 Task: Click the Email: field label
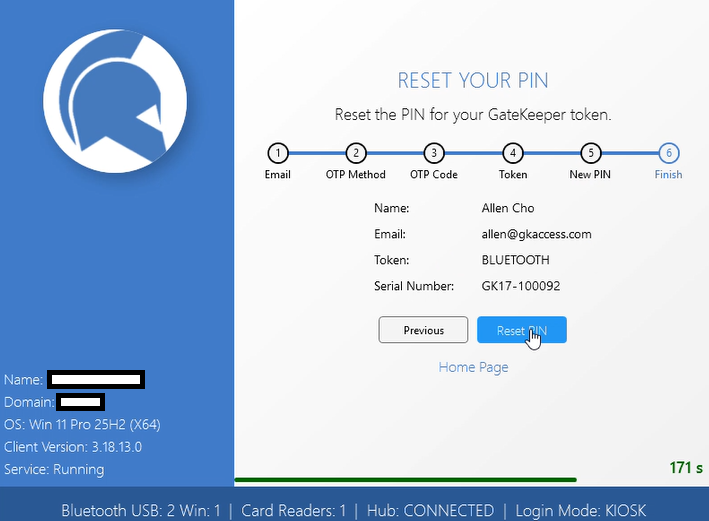click(390, 234)
